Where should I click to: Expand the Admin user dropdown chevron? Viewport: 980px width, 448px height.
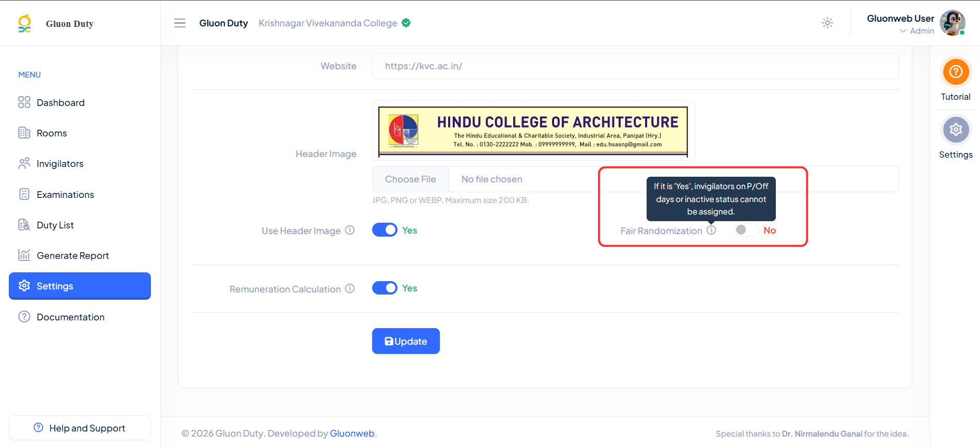(903, 31)
